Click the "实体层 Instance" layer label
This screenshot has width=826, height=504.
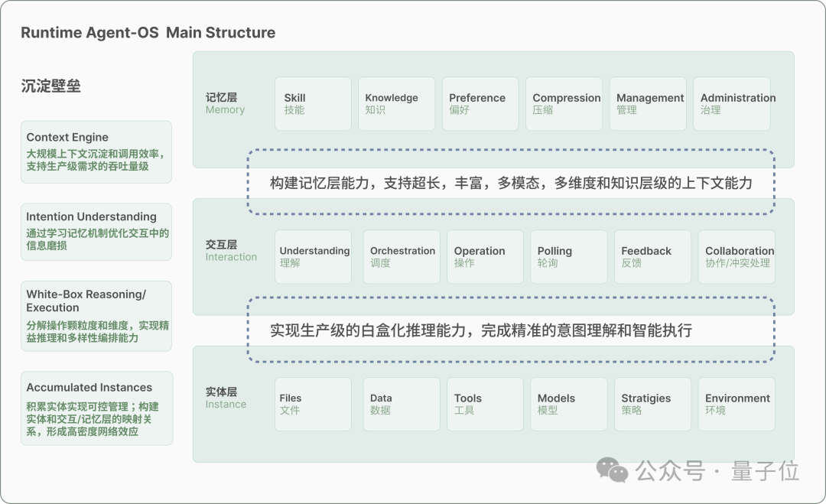point(226,398)
